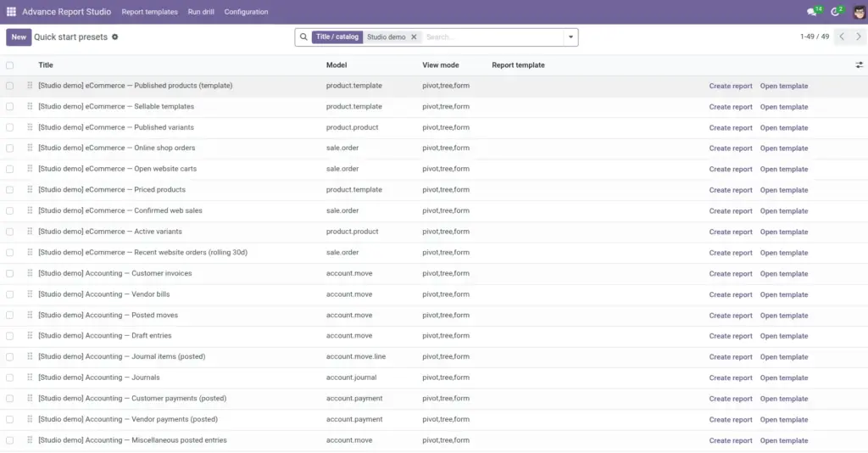Grab drag handle of Customer payments (posted) row
Screen dimensions: 868x453
click(x=30, y=399)
